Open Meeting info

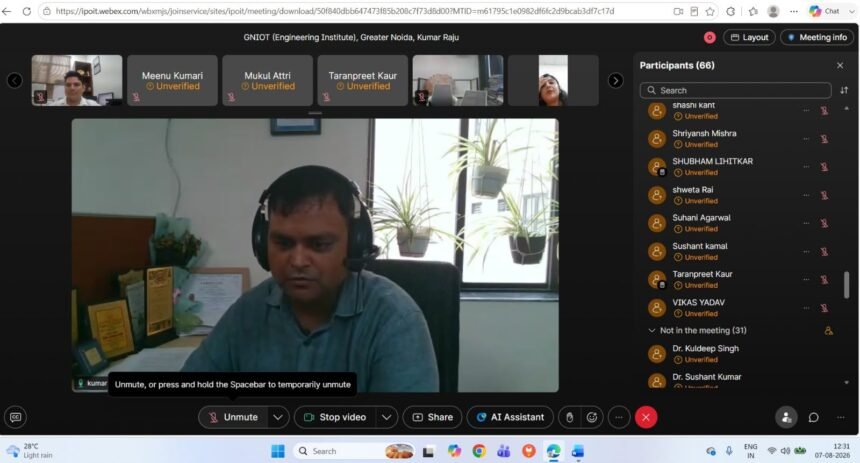pyautogui.click(x=817, y=37)
